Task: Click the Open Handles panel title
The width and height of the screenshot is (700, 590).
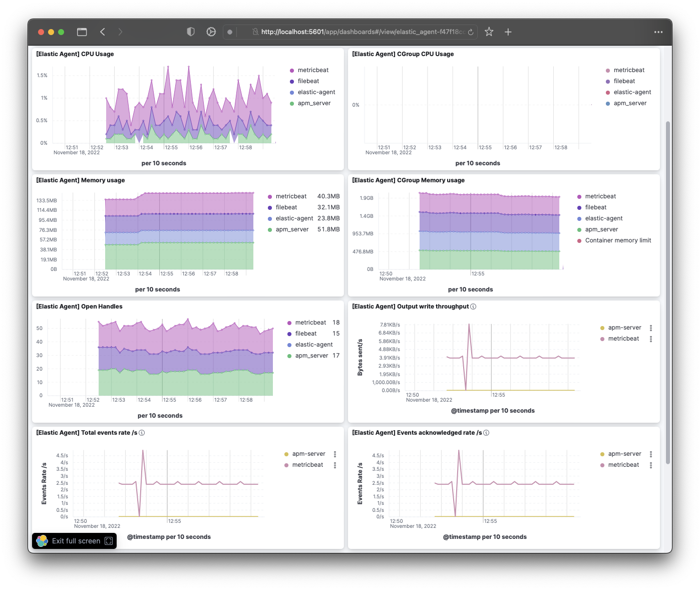Action: [79, 307]
